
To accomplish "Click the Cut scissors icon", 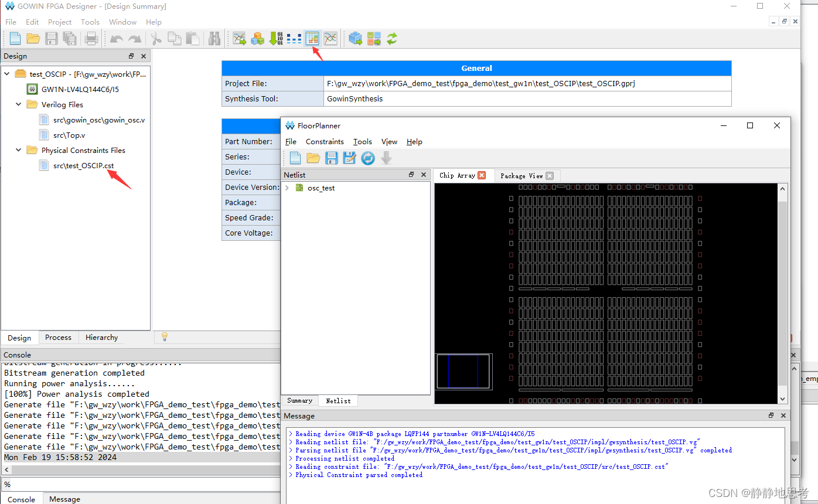I will coord(156,39).
